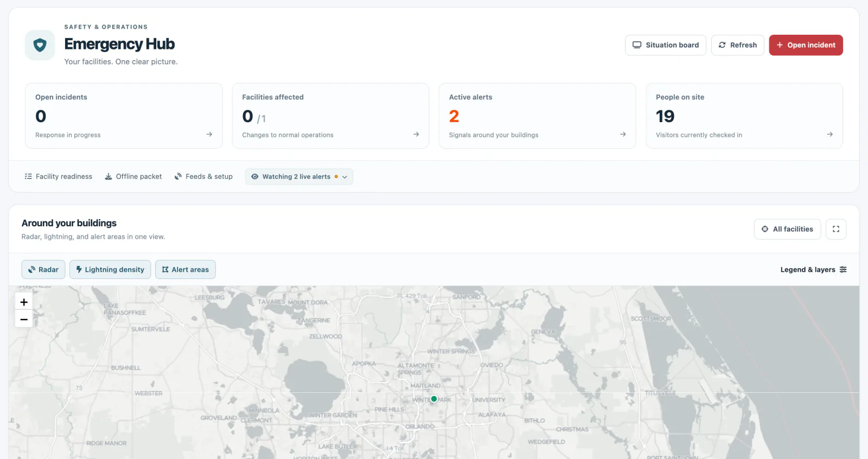Click 'Changes to normal operations' text

288,135
